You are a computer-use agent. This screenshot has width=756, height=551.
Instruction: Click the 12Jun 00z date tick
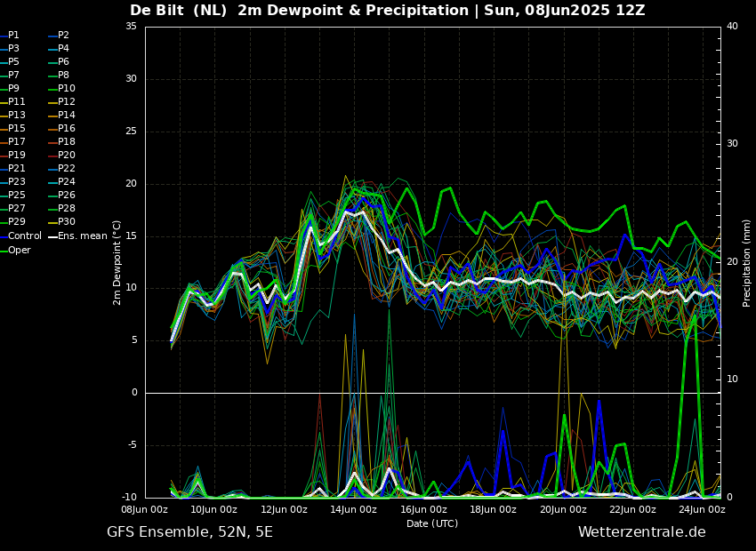[x=285, y=509]
